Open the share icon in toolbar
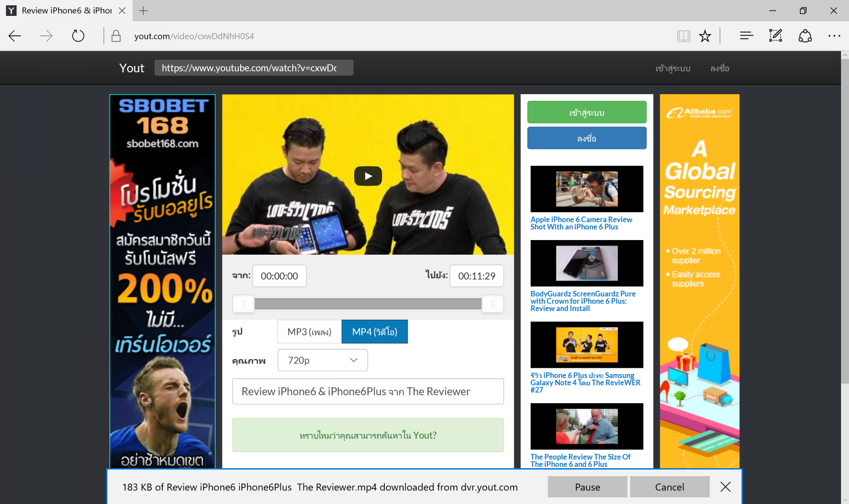Image resolution: width=849 pixels, height=504 pixels. [x=805, y=36]
